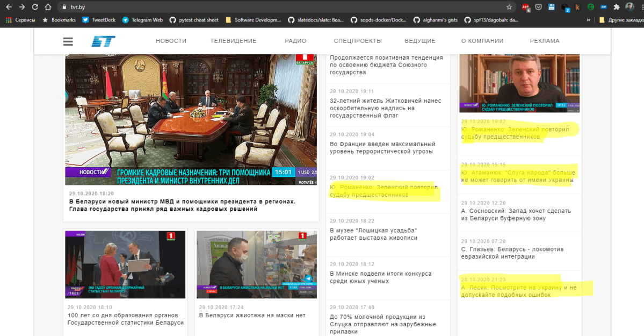
Task: Open the Сервисы apps shortcut
Action: click(20, 20)
